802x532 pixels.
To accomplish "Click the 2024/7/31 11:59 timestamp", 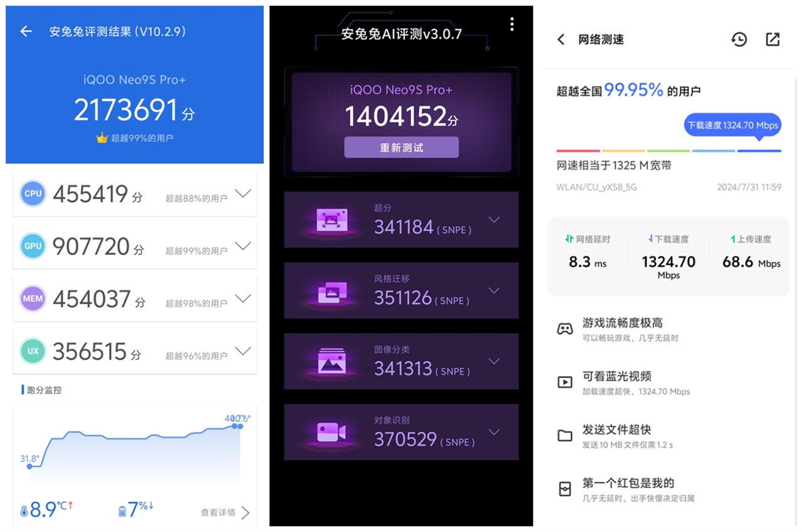I will click(749, 187).
